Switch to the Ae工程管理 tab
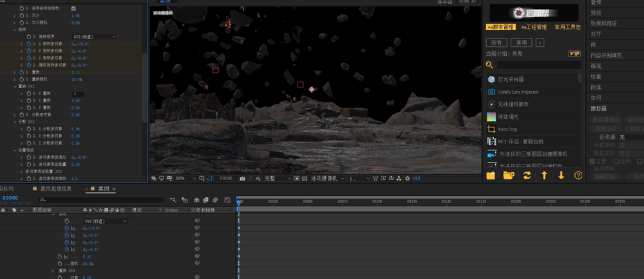 [533, 27]
